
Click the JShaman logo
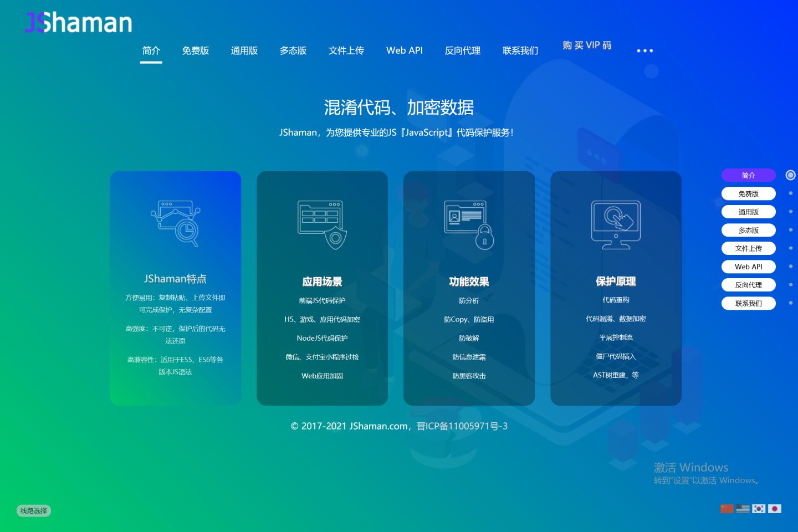[79, 23]
